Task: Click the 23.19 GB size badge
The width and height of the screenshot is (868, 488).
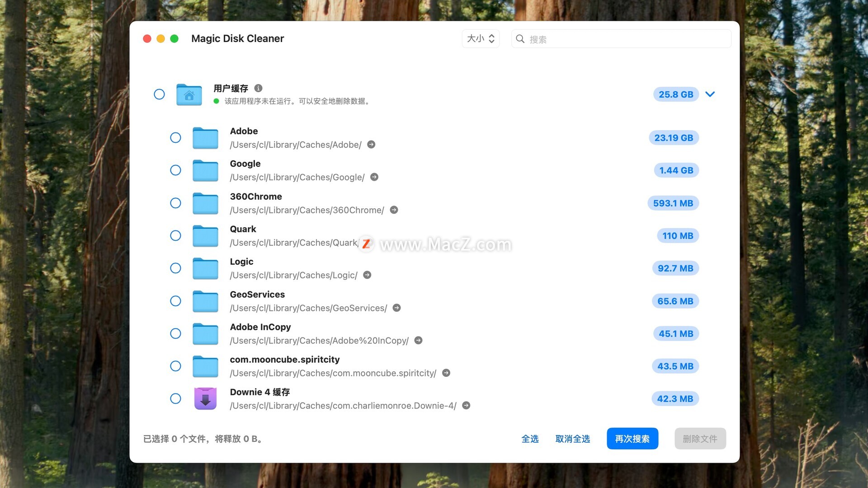Action: coord(674,138)
